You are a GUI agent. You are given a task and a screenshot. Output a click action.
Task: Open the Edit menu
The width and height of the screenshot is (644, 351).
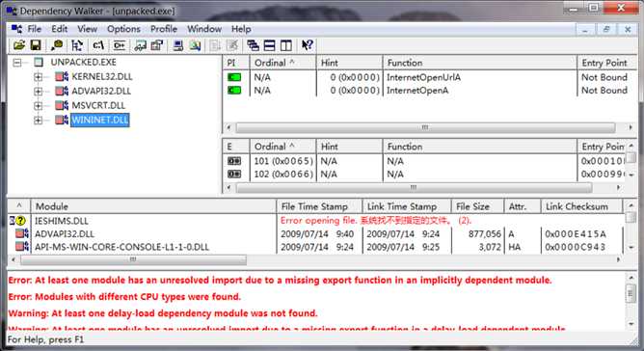pyautogui.click(x=59, y=29)
